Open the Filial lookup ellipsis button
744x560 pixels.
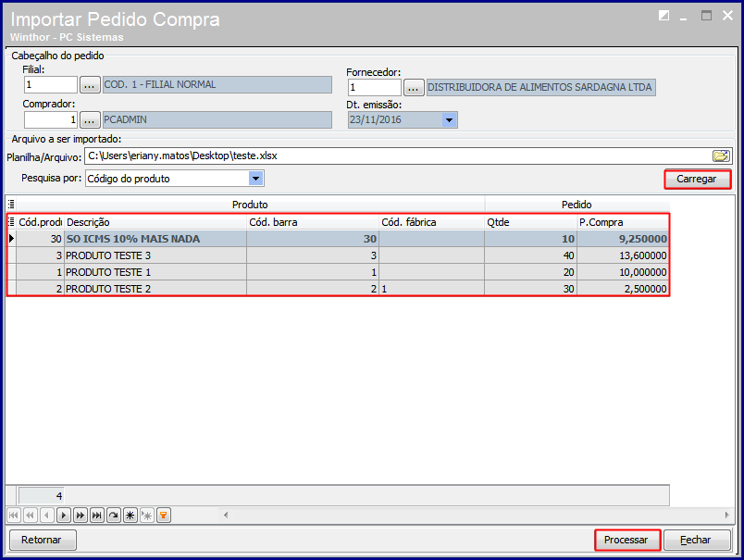90,85
